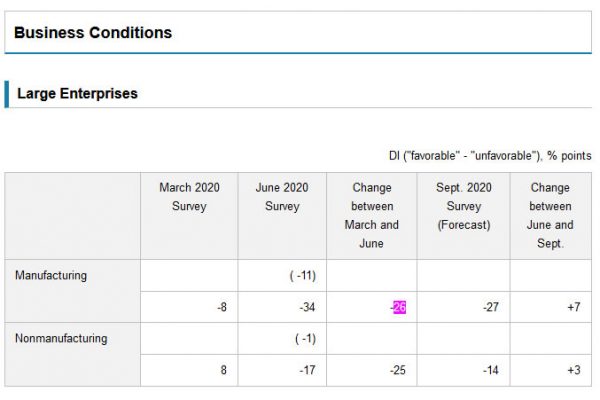This screenshot has width=600, height=400.
Task: Click the Sept. 2020 Survey (Forecast) header
Action: [463, 206]
